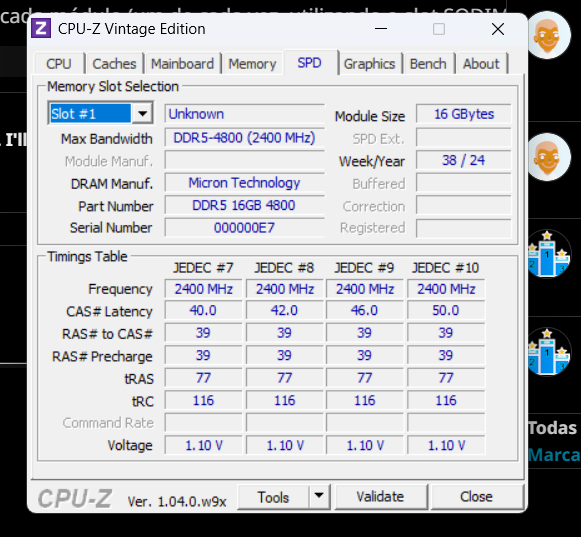
Task: Click the JEDEC #7 Voltage 1.10 V cell
Action: pyautogui.click(x=203, y=445)
